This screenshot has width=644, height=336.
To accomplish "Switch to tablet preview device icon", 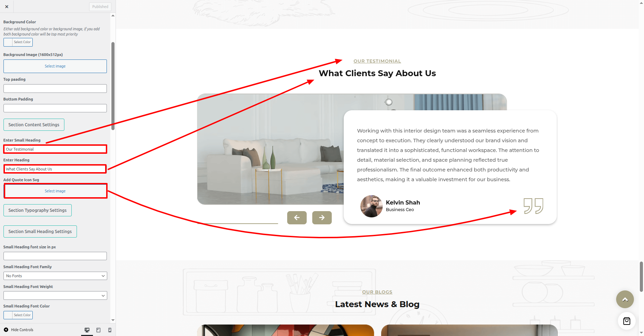I will tap(99, 330).
